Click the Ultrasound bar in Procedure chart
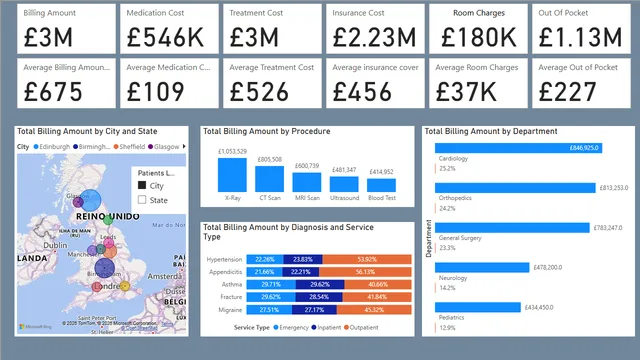This screenshot has width=640, height=360. coord(344,184)
